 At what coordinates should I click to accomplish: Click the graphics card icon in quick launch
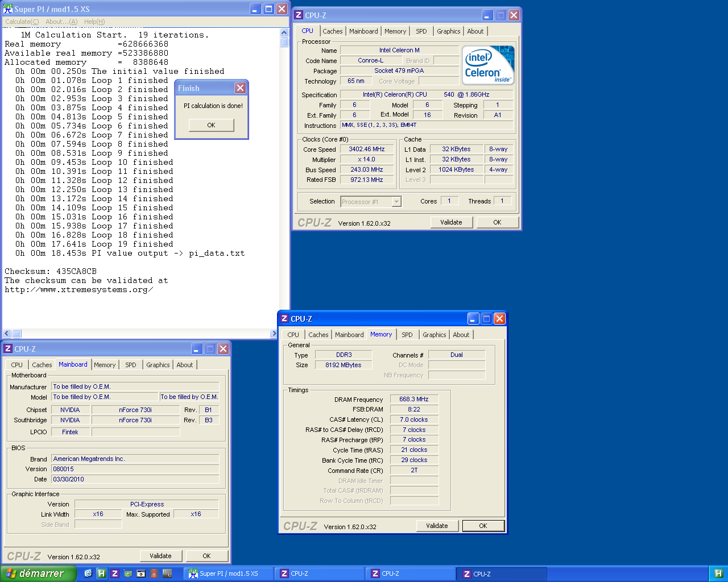click(x=127, y=573)
